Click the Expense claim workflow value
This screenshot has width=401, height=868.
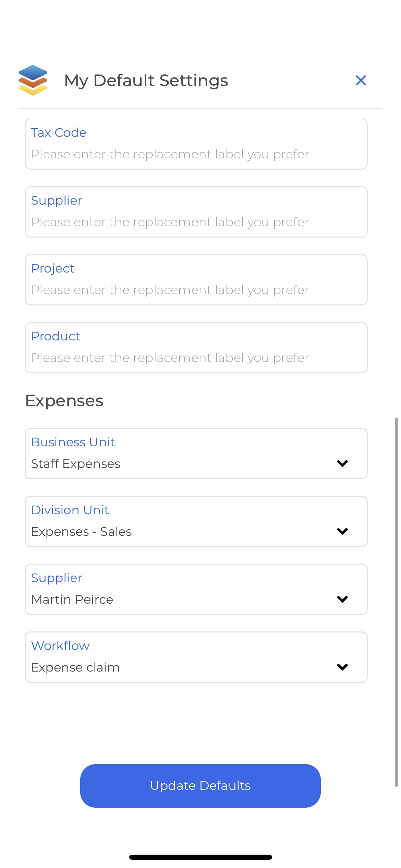pyautogui.click(x=75, y=667)
